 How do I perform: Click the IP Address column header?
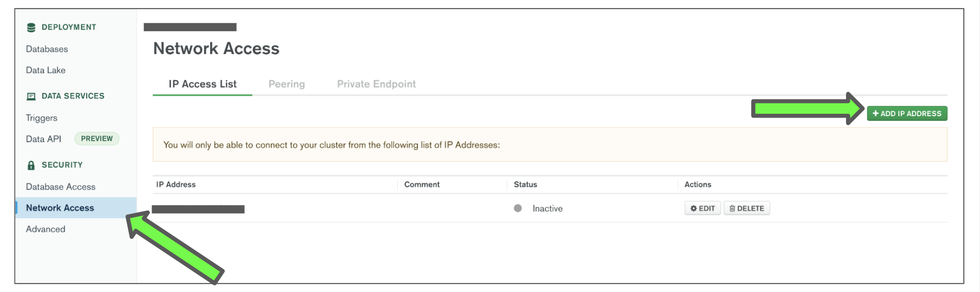click(176, 184)
